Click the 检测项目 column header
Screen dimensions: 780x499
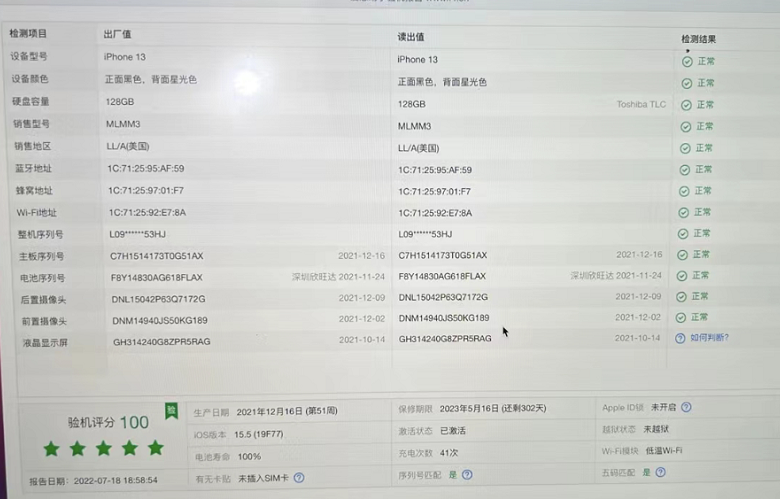pos(28,33)
